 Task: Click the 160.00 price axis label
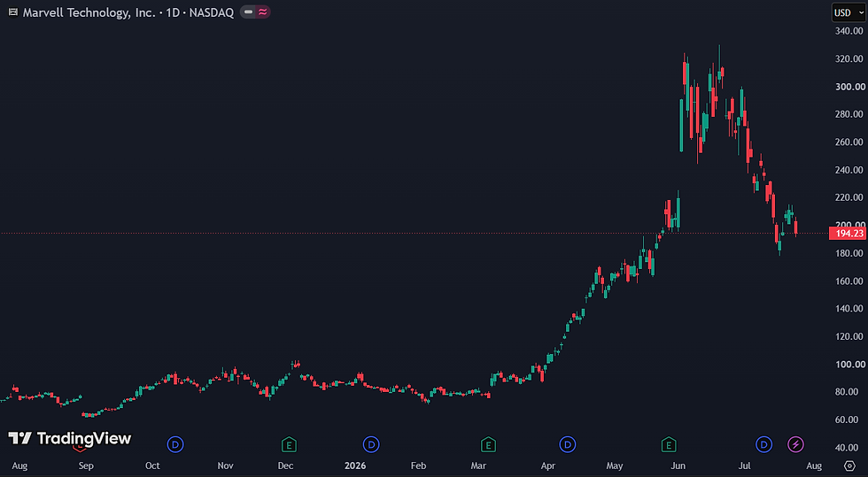[849, 281]
